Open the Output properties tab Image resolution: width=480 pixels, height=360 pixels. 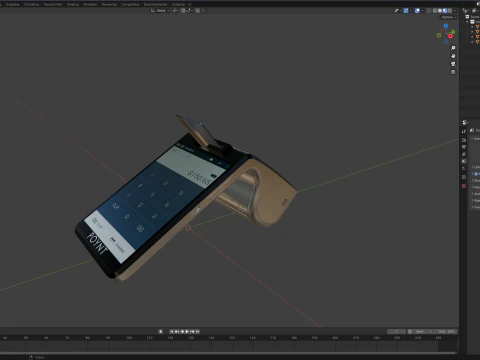coord(464,147)
